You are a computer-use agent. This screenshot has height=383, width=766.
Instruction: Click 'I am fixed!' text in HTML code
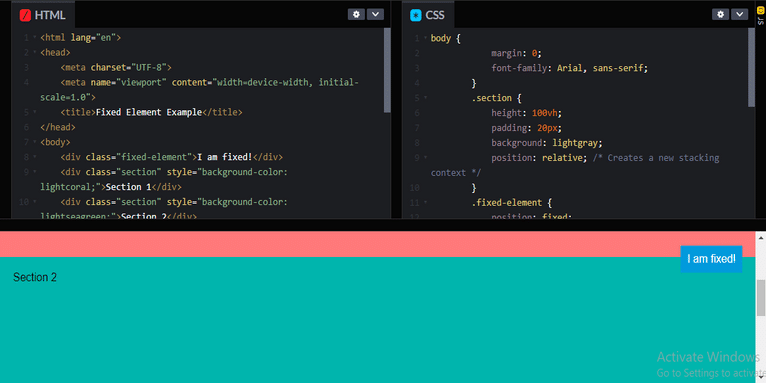225,157
